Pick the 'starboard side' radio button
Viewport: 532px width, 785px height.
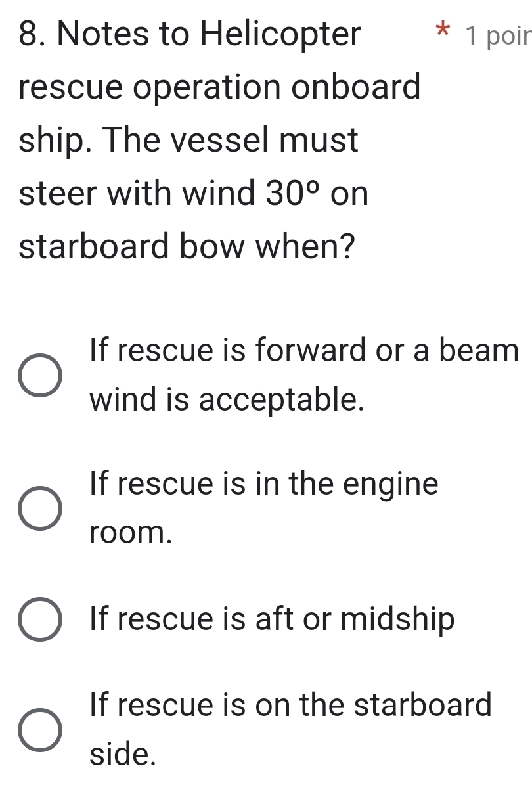39,730
